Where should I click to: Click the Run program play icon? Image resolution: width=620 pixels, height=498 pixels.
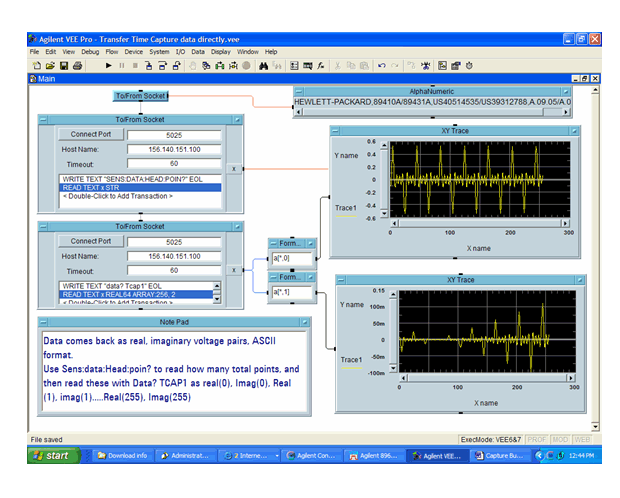109,65
